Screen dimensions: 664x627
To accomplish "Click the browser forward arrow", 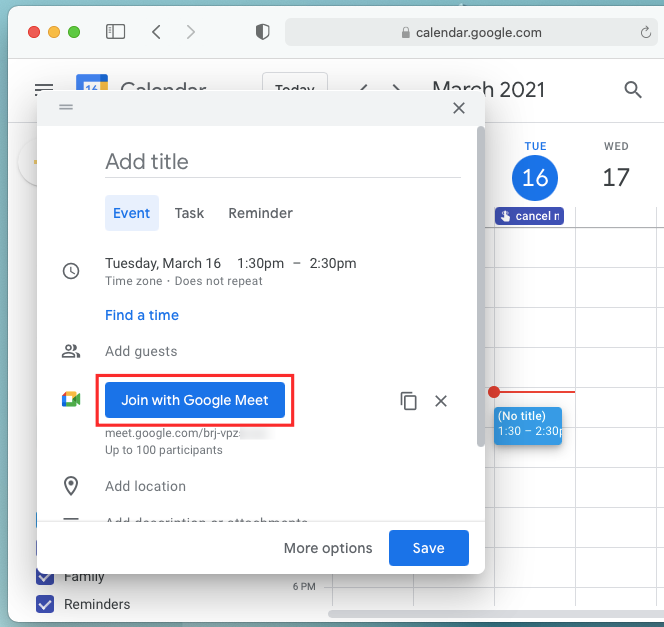I will tap(191, 32).
